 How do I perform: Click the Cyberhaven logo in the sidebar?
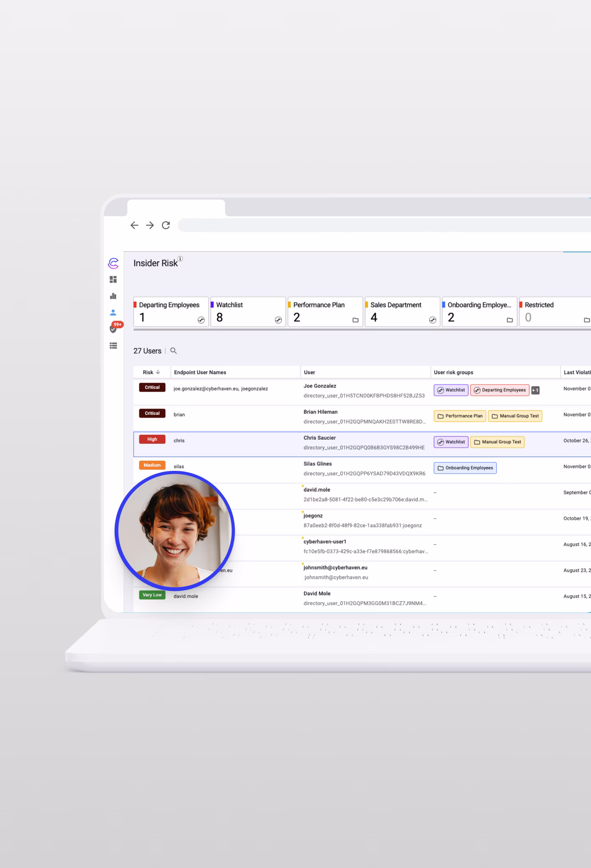coord(113,263)
